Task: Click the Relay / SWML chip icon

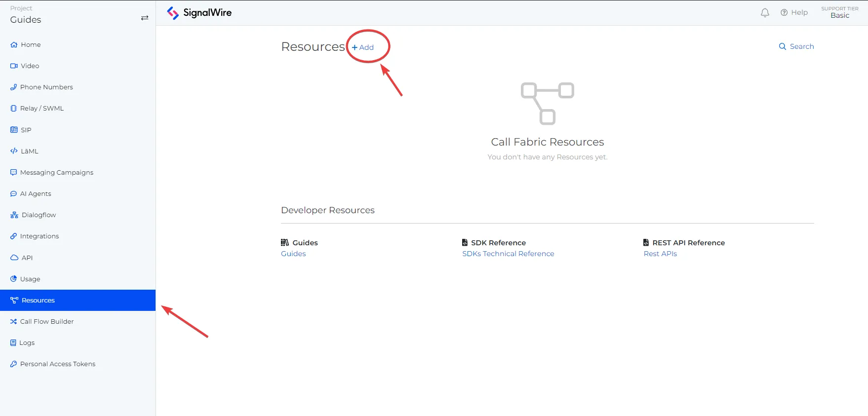Action: tap(13, 108)
